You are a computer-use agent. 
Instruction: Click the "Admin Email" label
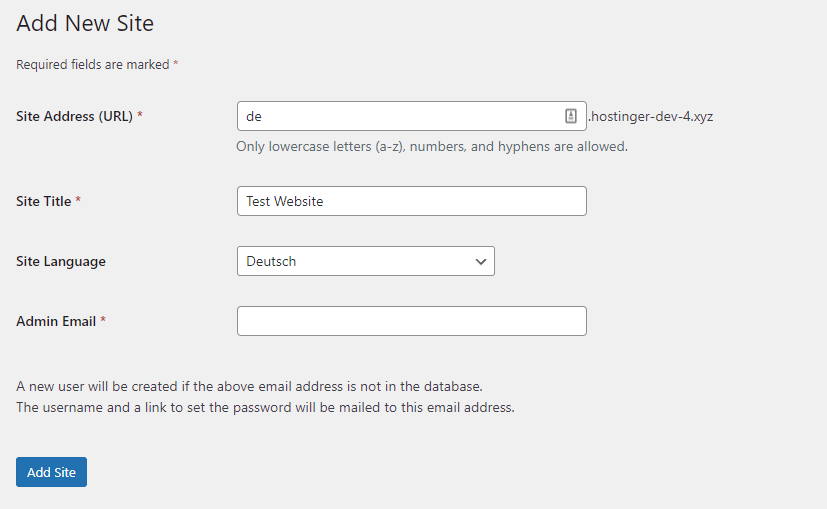coord(56,321)
